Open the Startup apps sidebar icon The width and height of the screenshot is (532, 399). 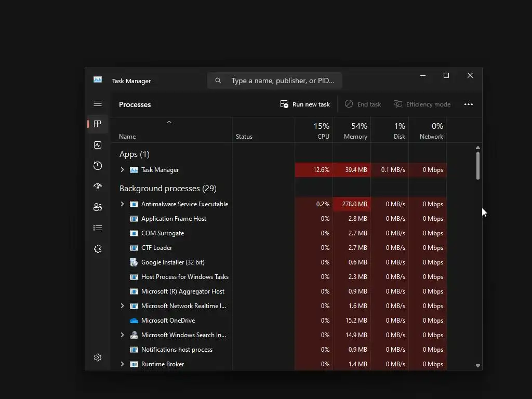click(x=98, y=187)
